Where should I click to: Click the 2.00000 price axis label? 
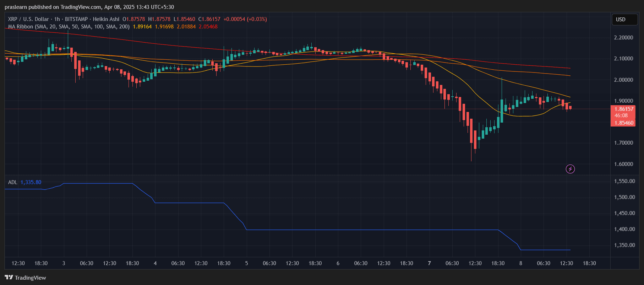tap(624, 80)
